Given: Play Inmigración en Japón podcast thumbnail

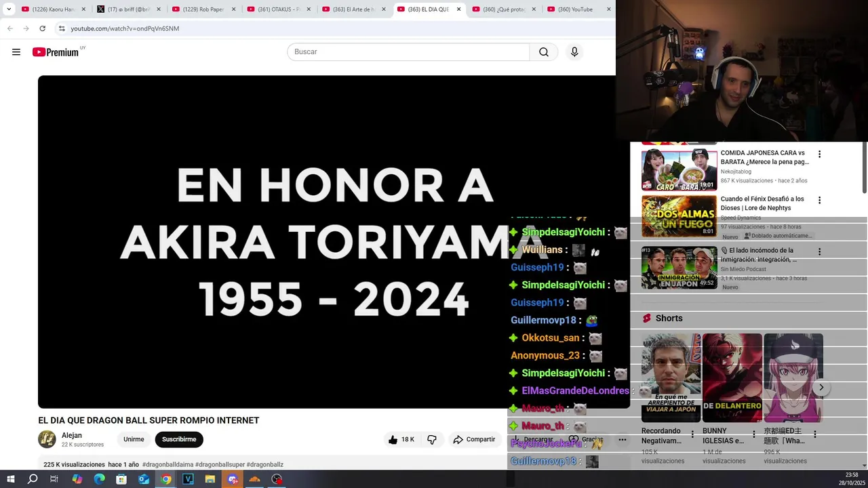Looking at the screenshot, I should point(679,268).
